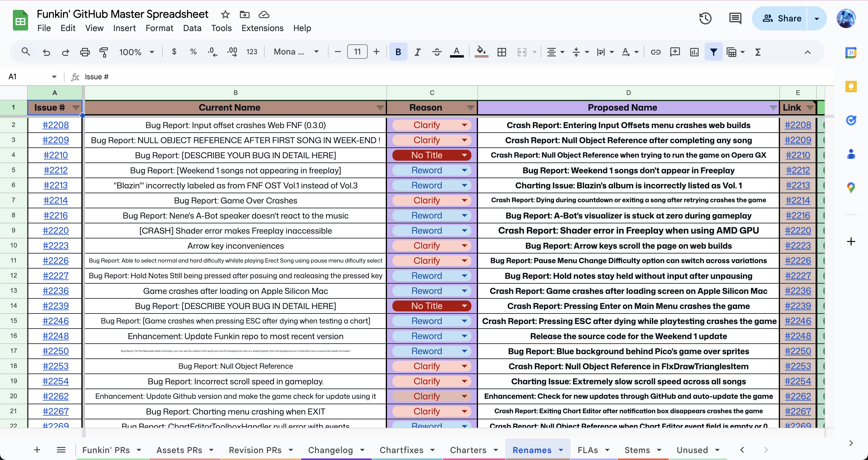Screen dimensions: 868x460
Task: Open the Insert menu
Action: [x=124, y=28]
